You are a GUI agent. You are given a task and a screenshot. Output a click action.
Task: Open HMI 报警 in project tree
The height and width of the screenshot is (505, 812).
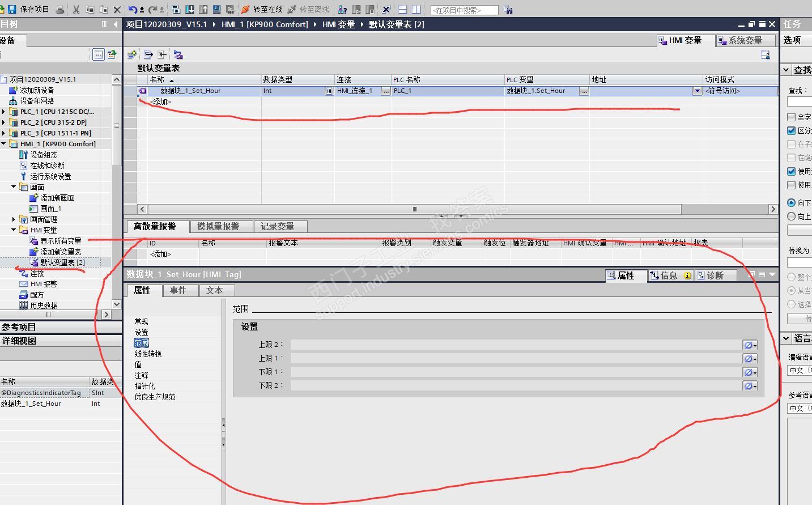pos(44,284)
